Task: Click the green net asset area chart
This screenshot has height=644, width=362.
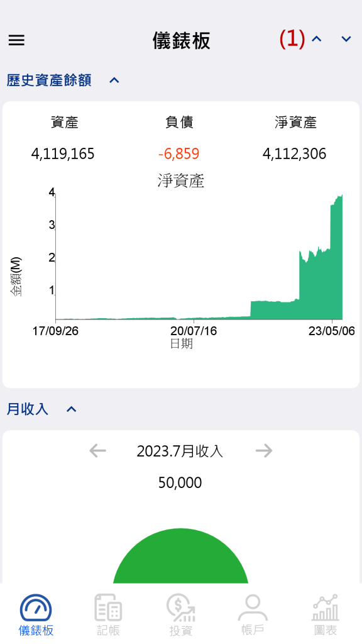Action: click(x=199, y=257)
